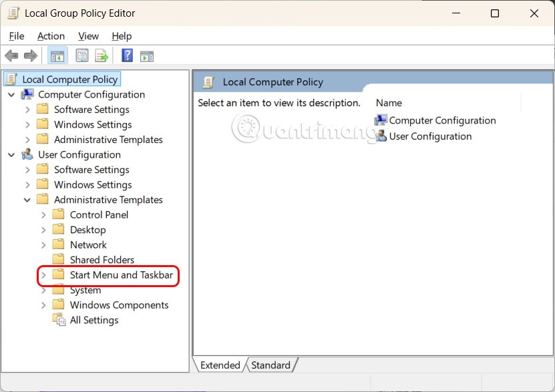Open the Help menu
This screenshot has height=392, width=555.
[122, 36]
